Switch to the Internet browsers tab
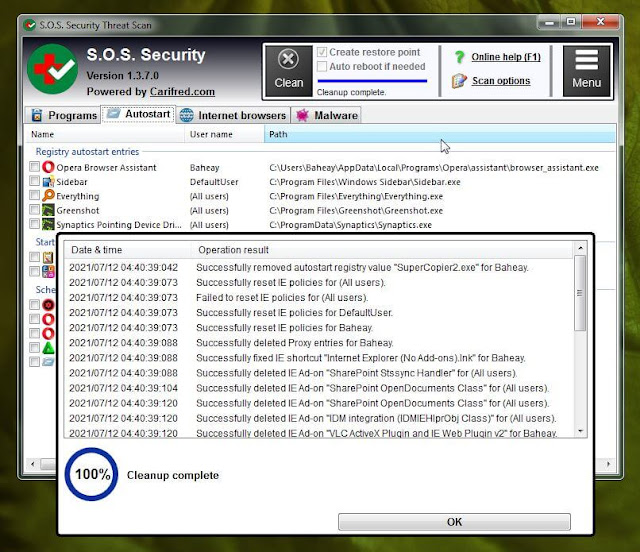Viewport: 640px width, 552px height. tap(232, 115)
